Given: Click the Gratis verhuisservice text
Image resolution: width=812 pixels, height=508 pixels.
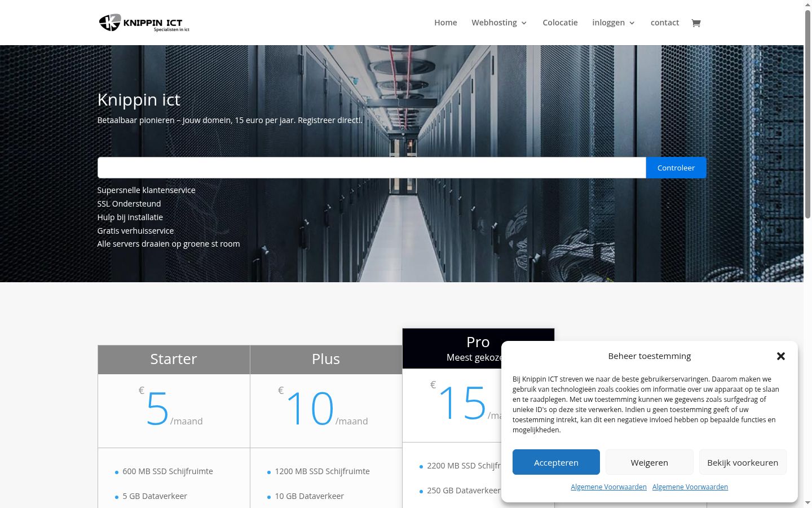Looking at the screenshot, I should click(135, 231).
